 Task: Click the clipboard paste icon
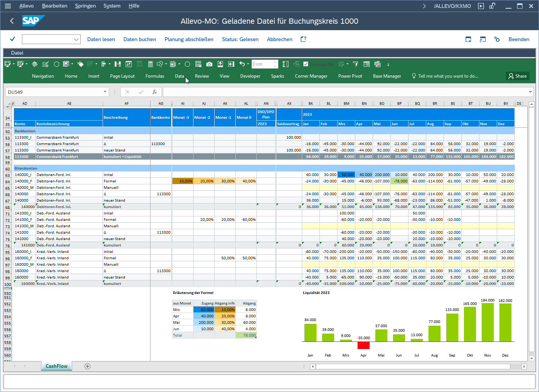(x=378, y=64)
